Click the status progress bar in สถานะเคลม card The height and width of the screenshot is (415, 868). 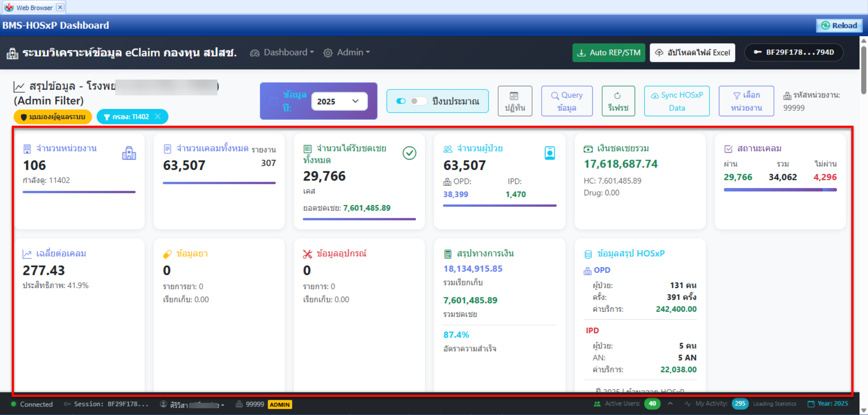coord(780,190)
